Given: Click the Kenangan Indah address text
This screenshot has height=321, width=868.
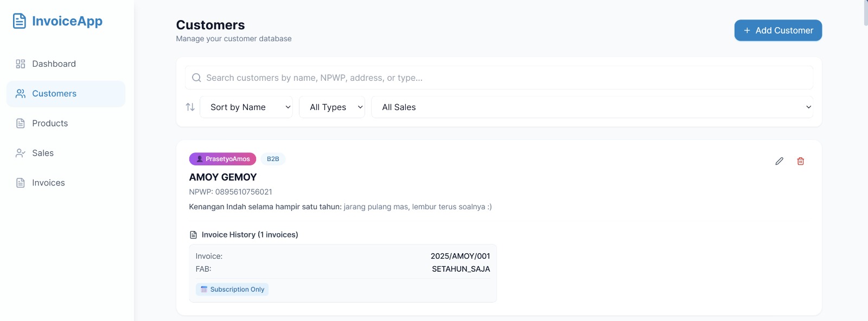Looking at the screenshot, I should [340, 207].
